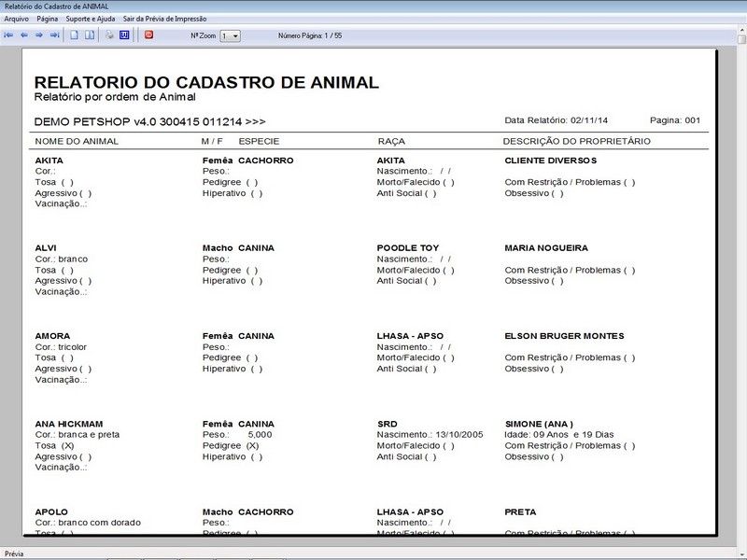Generate a PDF with the red PDF icon
The image size is (747, 560).
(x=150, y=35)
